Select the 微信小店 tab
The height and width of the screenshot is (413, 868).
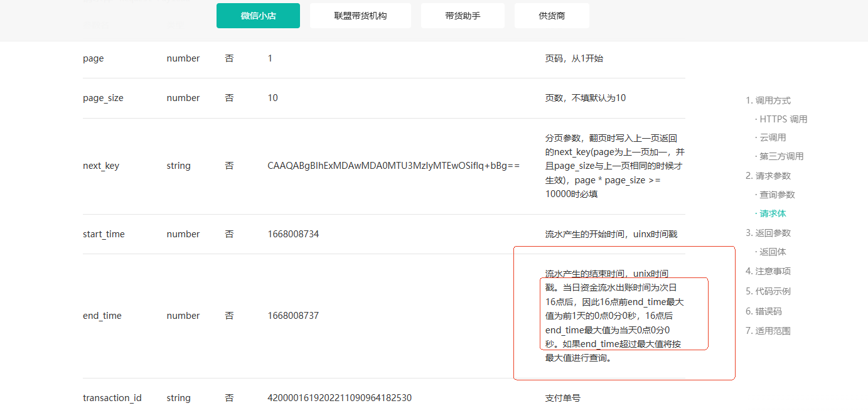click(258, 16)
